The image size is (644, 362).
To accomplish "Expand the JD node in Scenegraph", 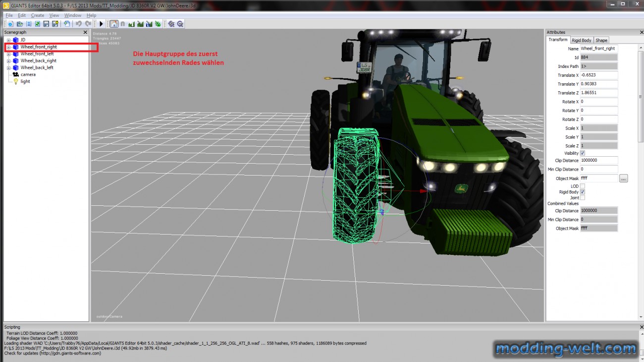I will point(8,40).
